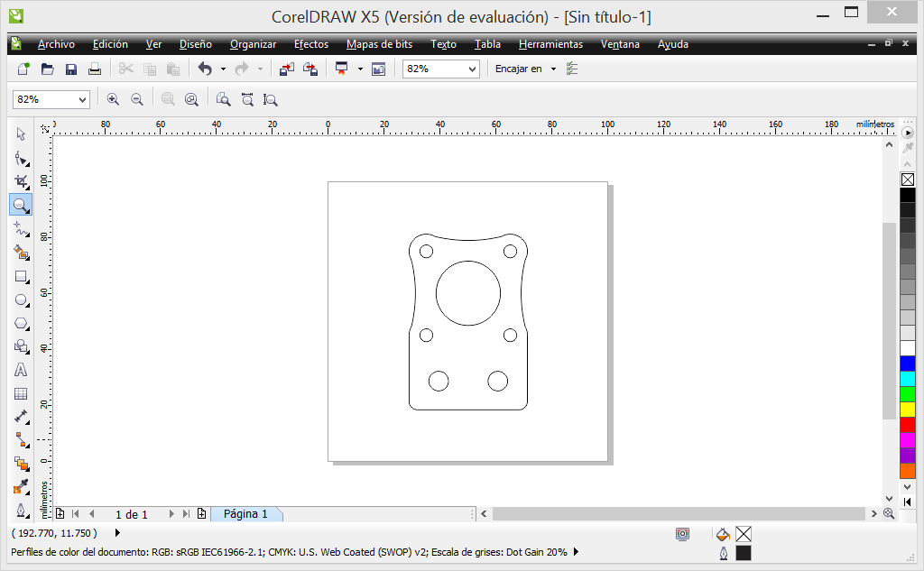
Task: Open the Welcome screen icon
Action: point(378,69)
